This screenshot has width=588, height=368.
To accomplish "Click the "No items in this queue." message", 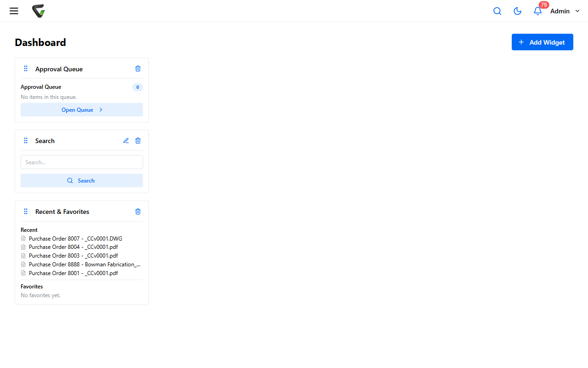I will point(49,97).
